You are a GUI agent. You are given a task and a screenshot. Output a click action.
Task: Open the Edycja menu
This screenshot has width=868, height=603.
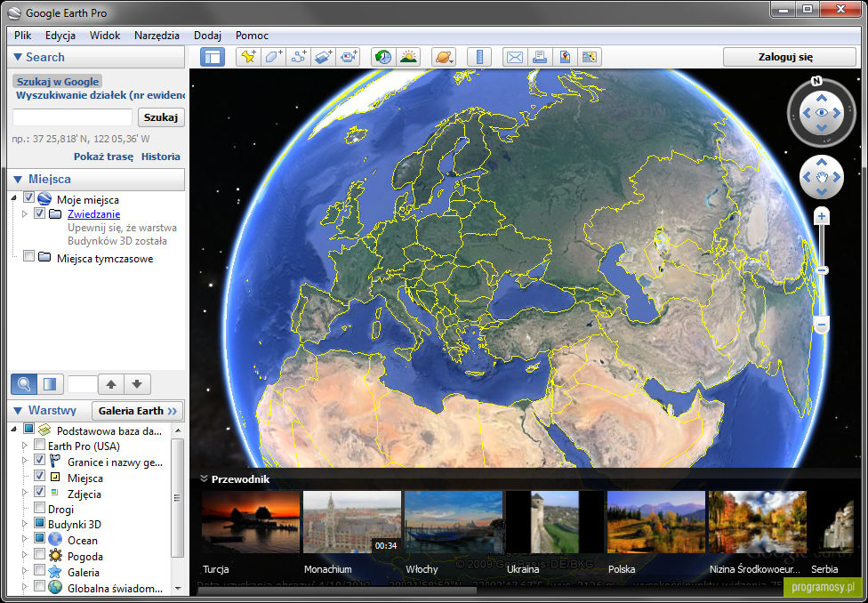point(60,36)
